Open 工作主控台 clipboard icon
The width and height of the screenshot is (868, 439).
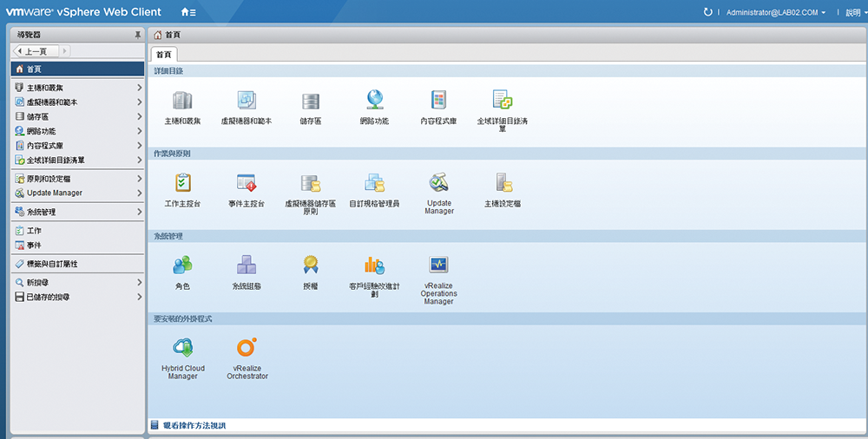point(182,183)
